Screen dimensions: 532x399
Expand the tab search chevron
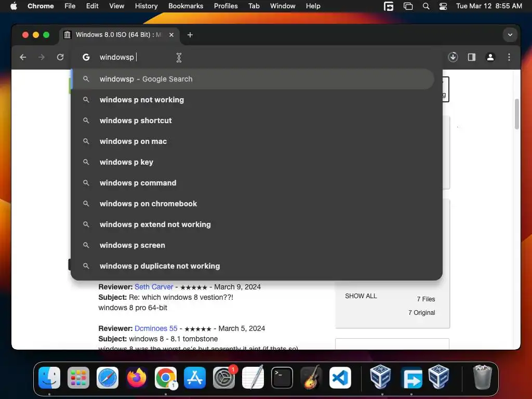(x=510, y=35)
